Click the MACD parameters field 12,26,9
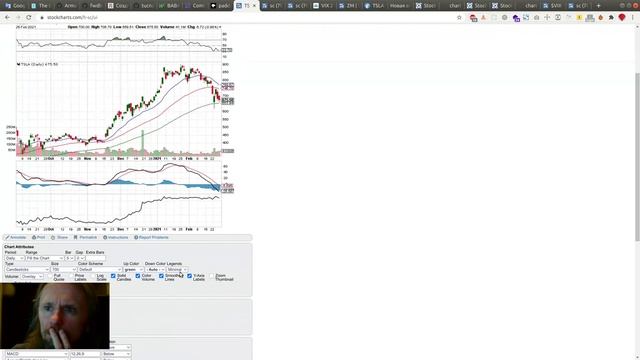 tap(85, 354)
